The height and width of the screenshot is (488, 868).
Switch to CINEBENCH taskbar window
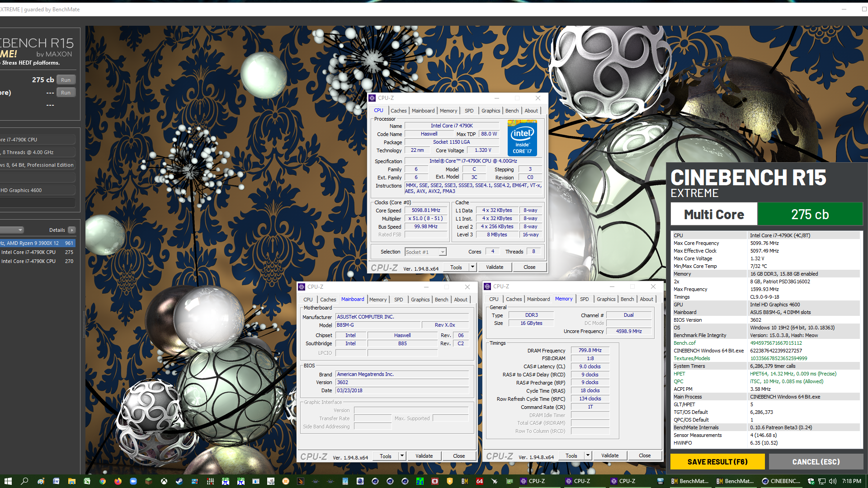[x=781, y=481]
